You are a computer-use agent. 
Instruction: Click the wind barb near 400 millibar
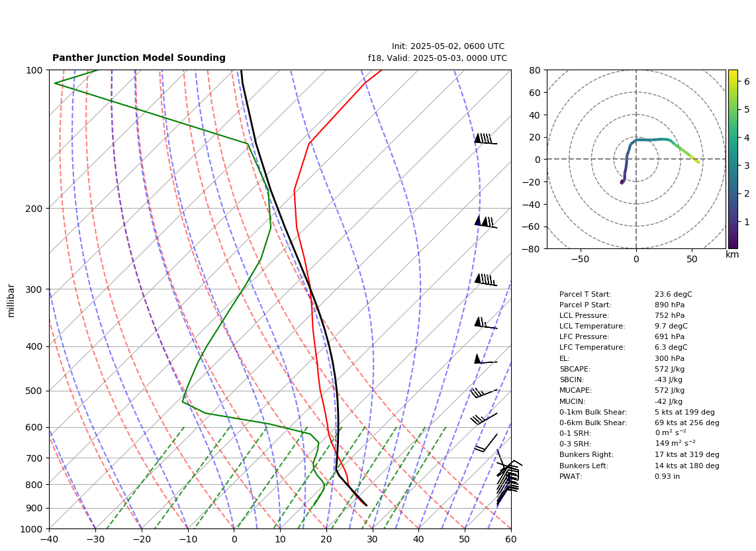click(485, 359)
